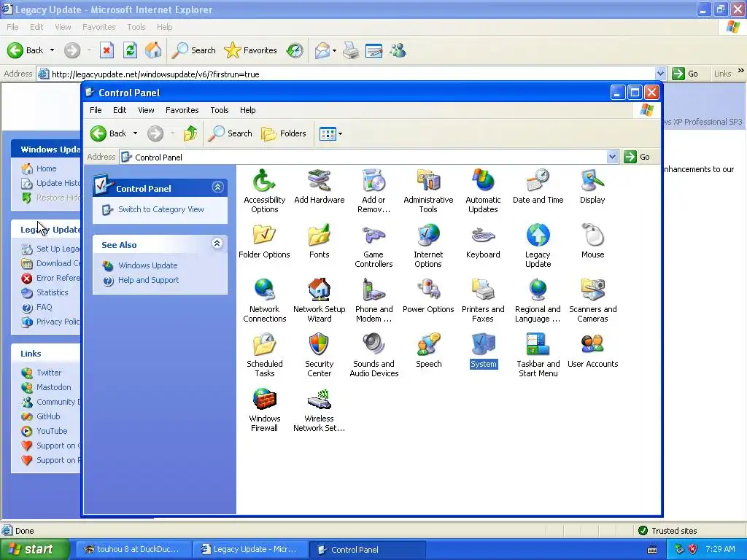Open Internet Explorer Back history dropdown arrow
Screen dimensions: 747x560
pos(52,50)
